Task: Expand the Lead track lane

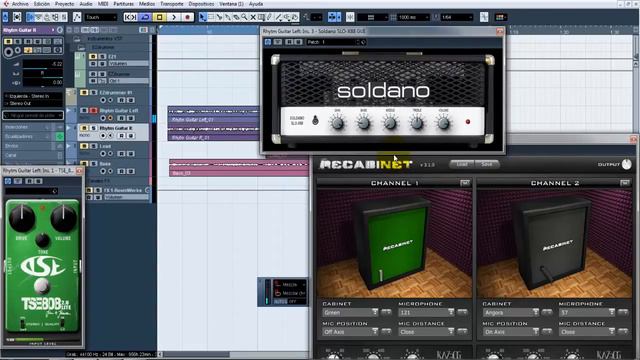Action: [69, 146]
